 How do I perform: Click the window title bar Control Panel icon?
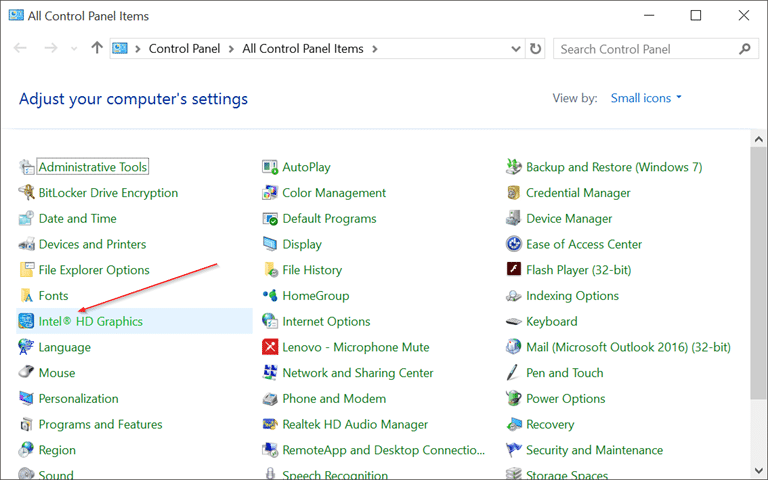(16, 15)
